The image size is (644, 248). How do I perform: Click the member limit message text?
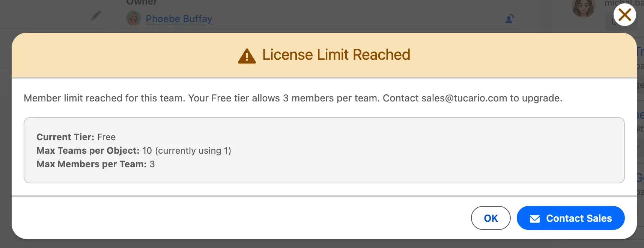[293, 98]
